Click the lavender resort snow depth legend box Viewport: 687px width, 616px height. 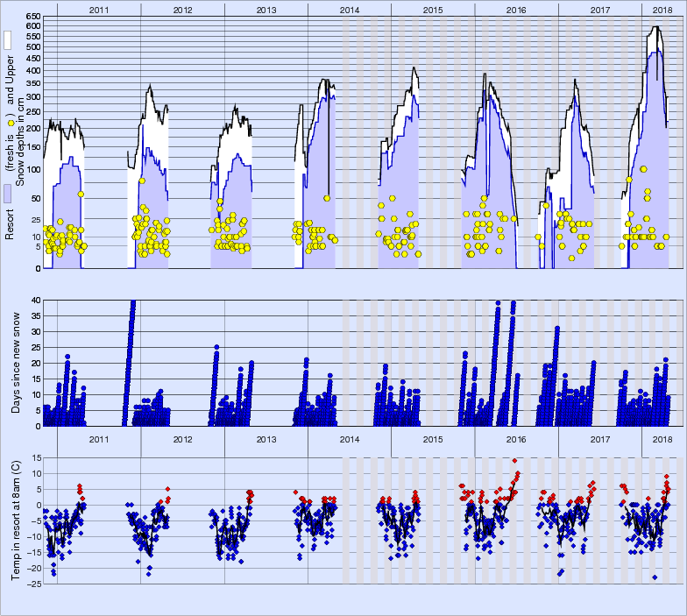click(x=8, y=193)
